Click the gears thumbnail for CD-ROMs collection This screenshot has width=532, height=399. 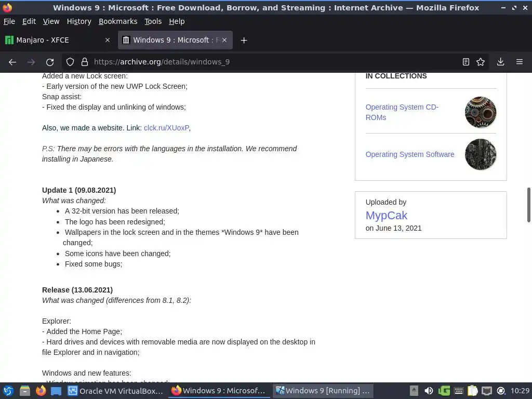tap(481, 112)
